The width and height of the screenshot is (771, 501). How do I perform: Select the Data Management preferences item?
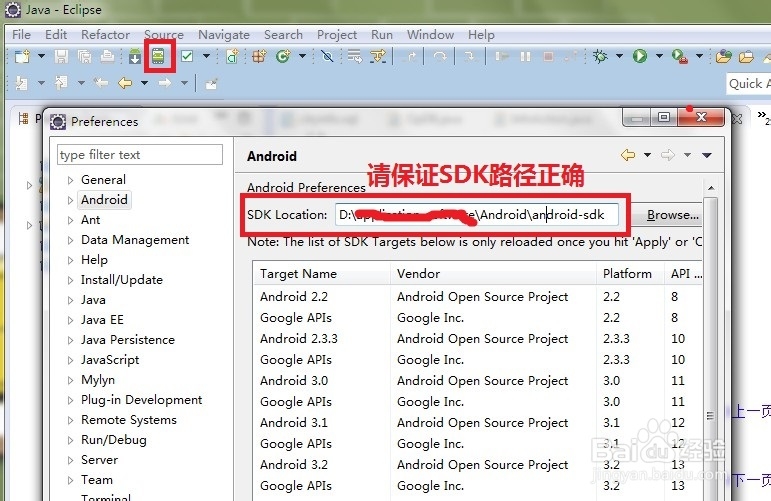[135, 240]
